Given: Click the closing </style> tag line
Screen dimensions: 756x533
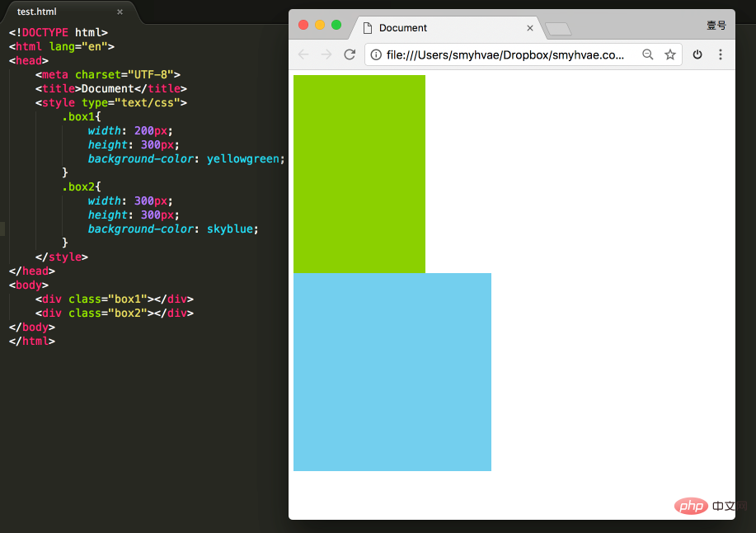Looking at the screenshot, I should 62,257.
